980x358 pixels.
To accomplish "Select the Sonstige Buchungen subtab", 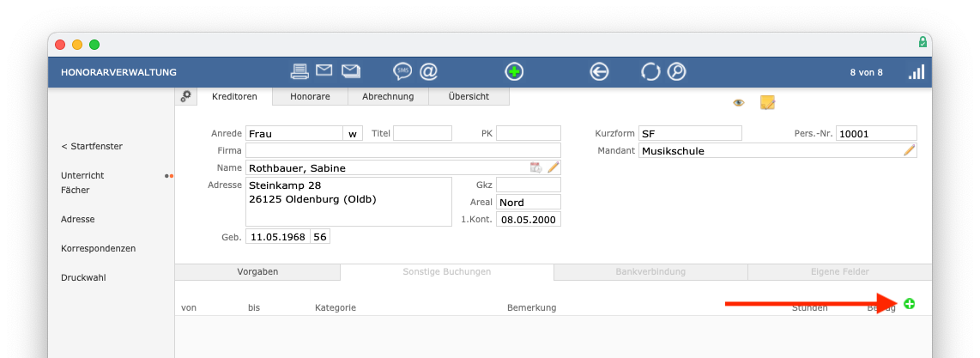I will tap(447, 272).
